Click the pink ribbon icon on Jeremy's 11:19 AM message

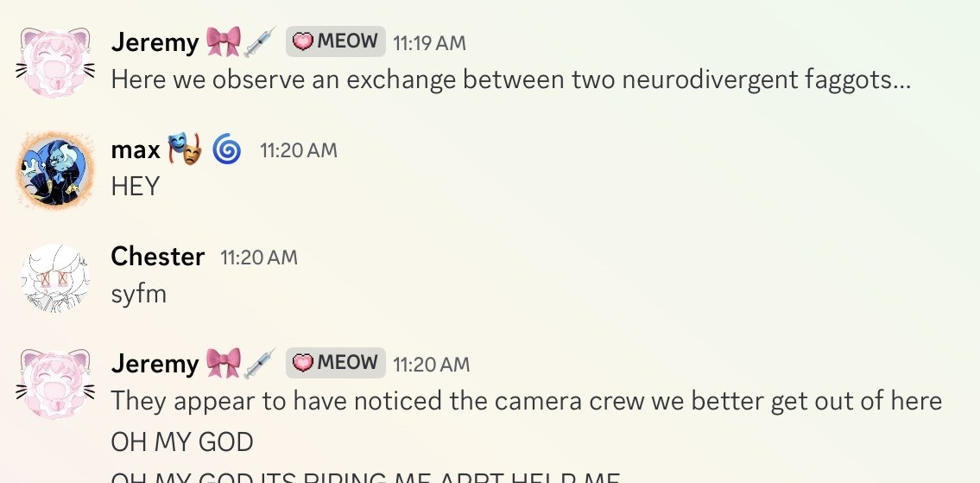223,42
